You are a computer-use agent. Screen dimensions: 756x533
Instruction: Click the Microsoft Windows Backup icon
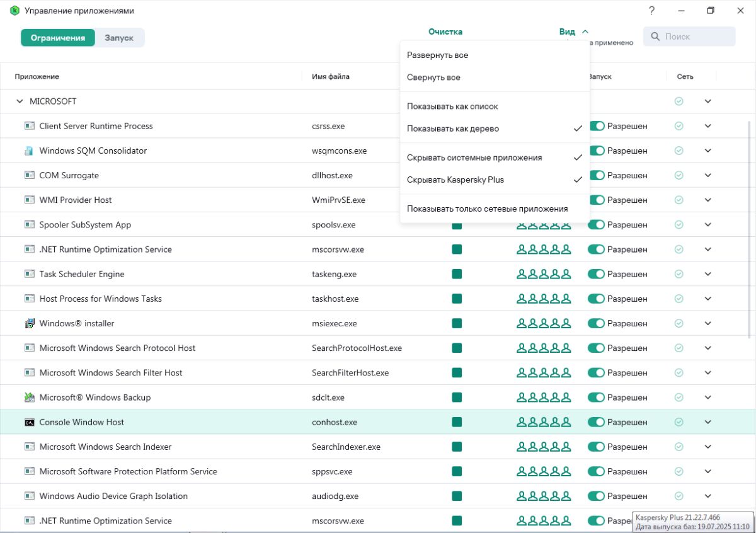click(x=29, y=398)
